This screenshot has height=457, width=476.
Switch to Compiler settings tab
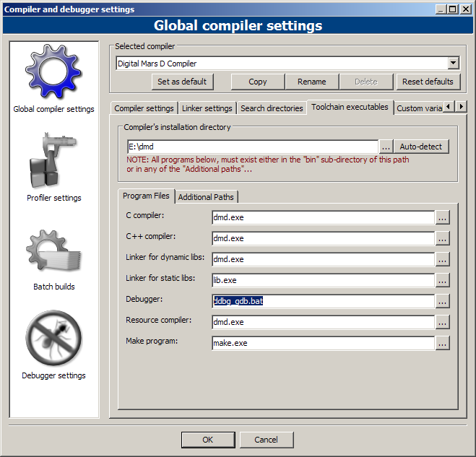[144, 108]
